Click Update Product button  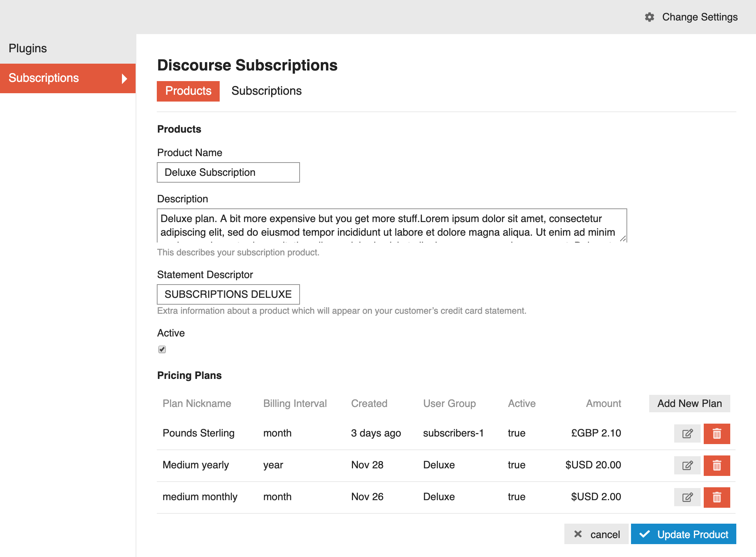tap(683, 534)
